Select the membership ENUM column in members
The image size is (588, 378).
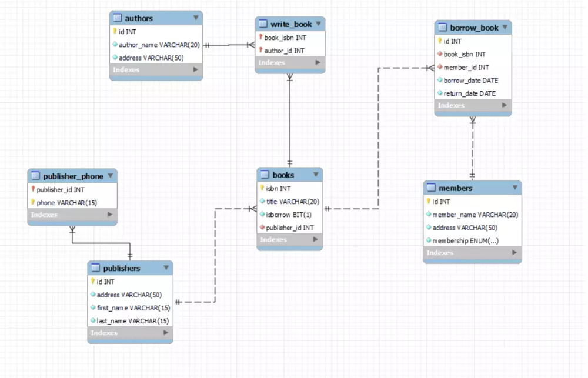coord(464,240)
